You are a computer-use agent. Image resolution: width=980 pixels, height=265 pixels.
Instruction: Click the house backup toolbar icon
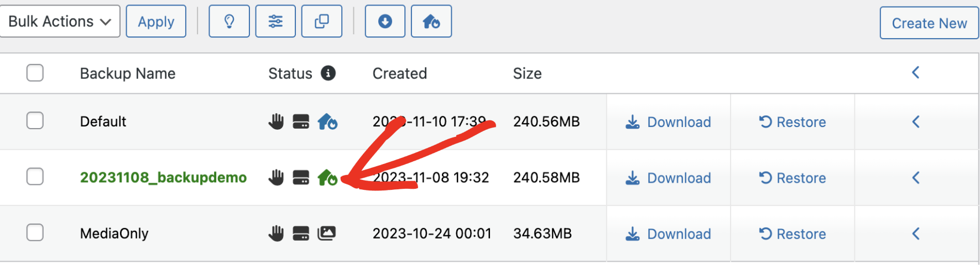(x=431, y=22)
